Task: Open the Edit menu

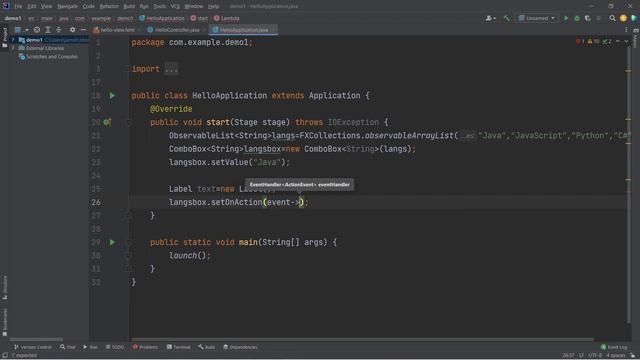Action: [32, 7]
